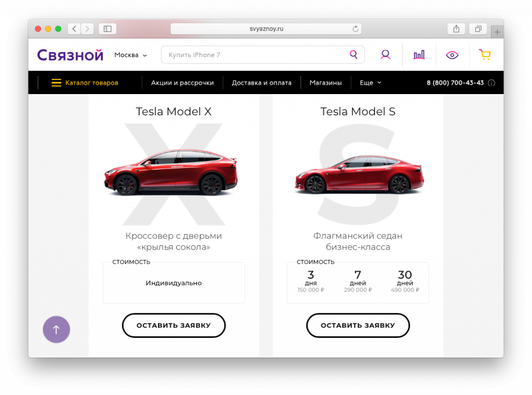532x395 pixels.
Task: Go to Акции и рассрочки
Action: click(x=182, y=83)
